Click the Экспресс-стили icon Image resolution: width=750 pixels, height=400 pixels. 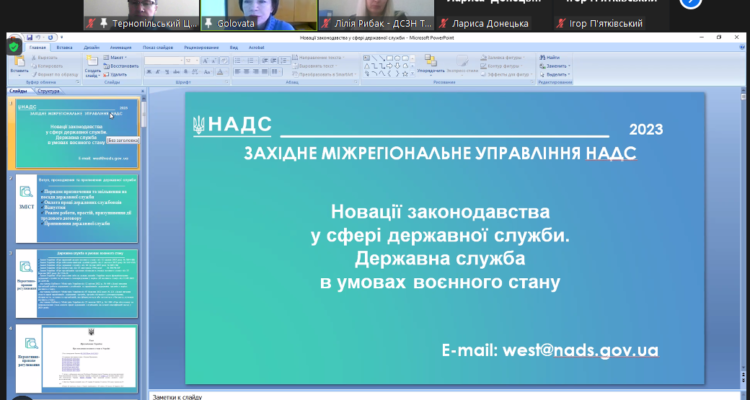pyautogui.click(x=462, y=61)
